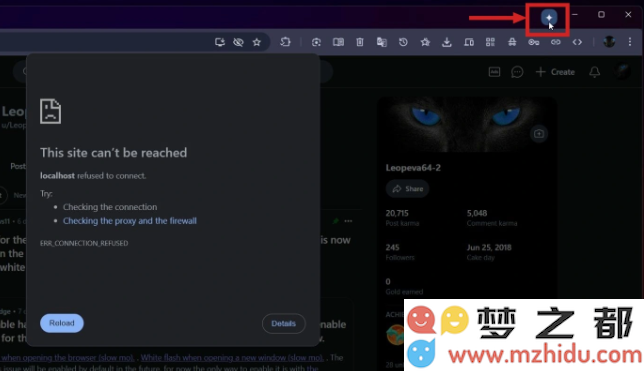Bookmark this page with star icon

point(257,42)
